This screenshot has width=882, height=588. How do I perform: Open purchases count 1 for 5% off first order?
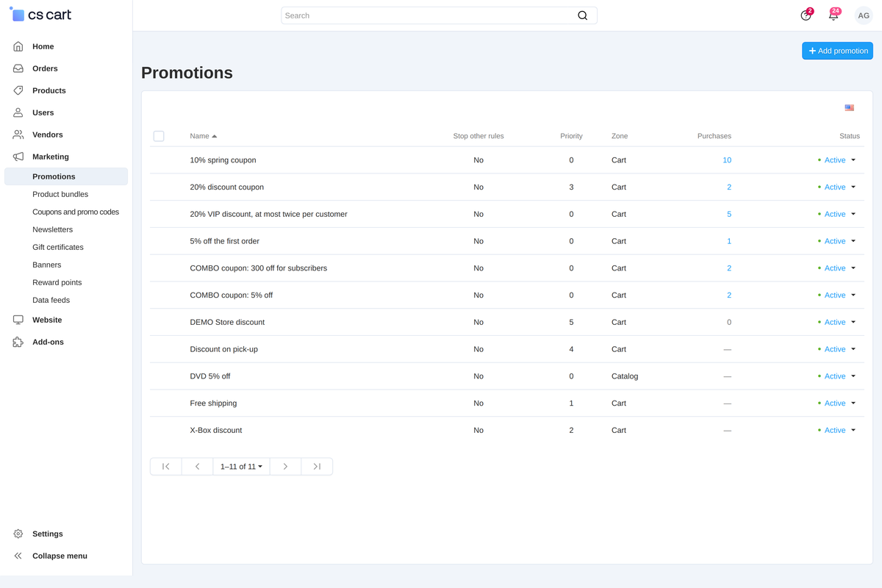click(x=729, y=241)
